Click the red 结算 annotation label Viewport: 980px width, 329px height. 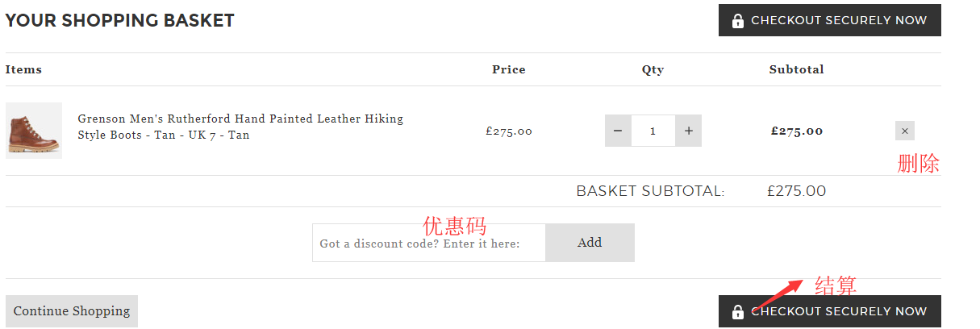835,285
